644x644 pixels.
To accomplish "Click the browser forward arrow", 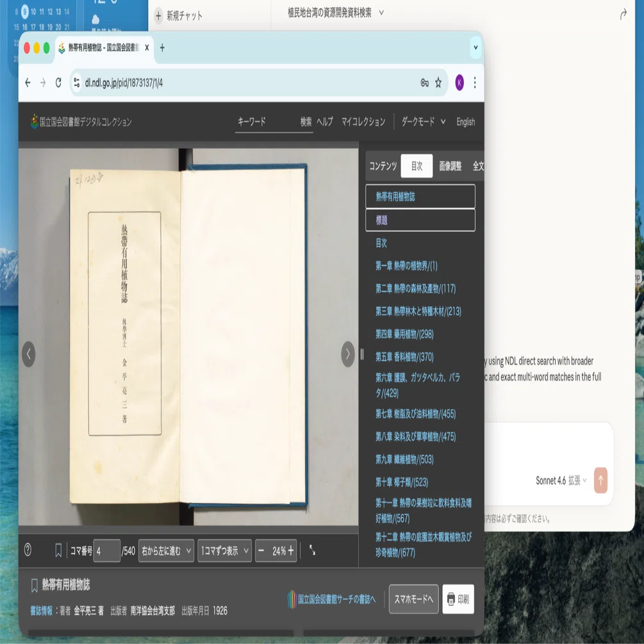I will click(43, 83).
